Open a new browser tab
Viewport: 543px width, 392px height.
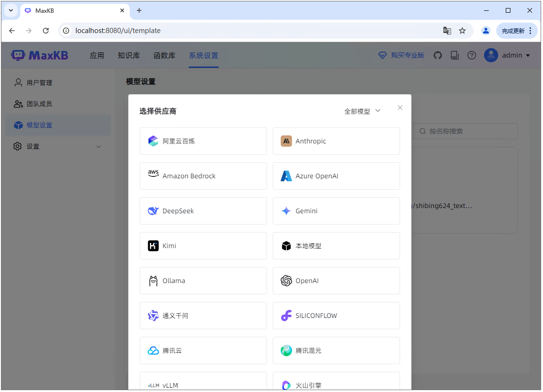pyautogui.click(x=139, y=11)
